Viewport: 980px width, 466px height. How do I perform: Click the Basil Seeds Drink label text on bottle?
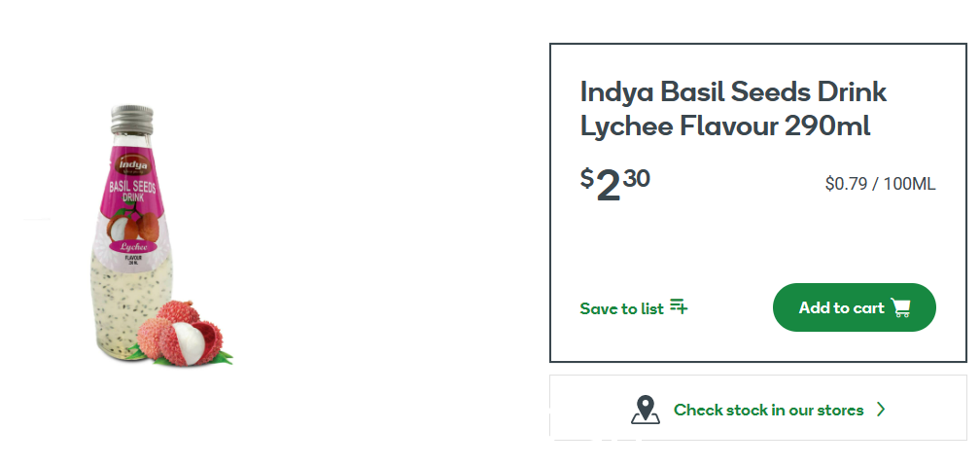pyautogui.click(x=132, y=191)
